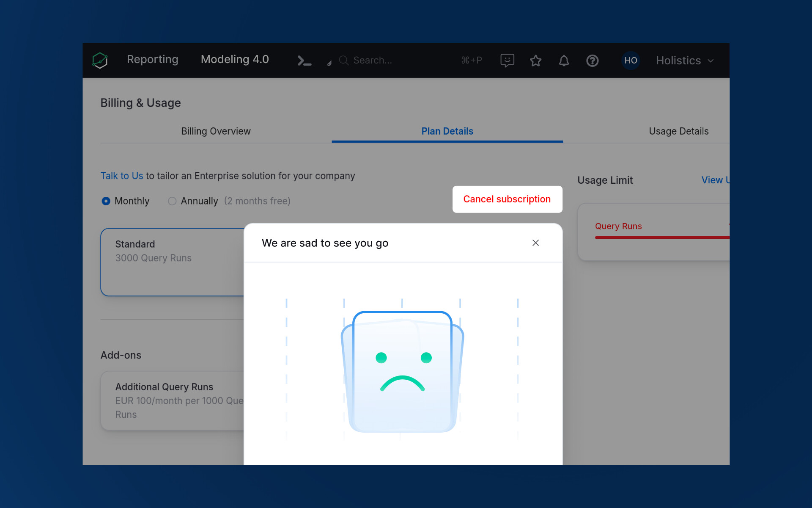Viewport: 812px width, 508px height.
Task: Open the Reporting menu
Action: pos(152,60)
